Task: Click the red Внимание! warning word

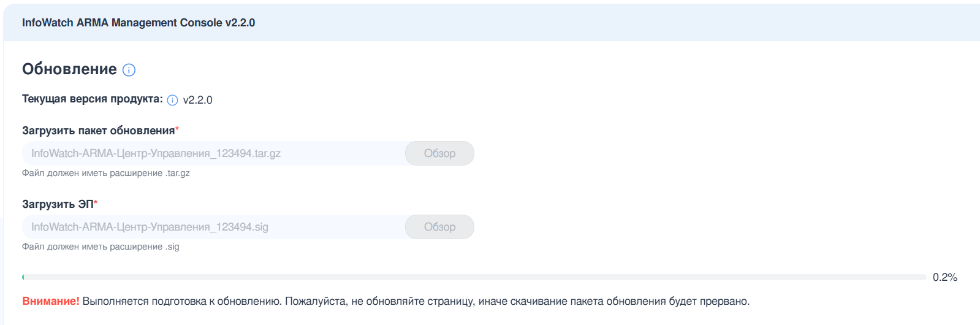Action: 51,301
